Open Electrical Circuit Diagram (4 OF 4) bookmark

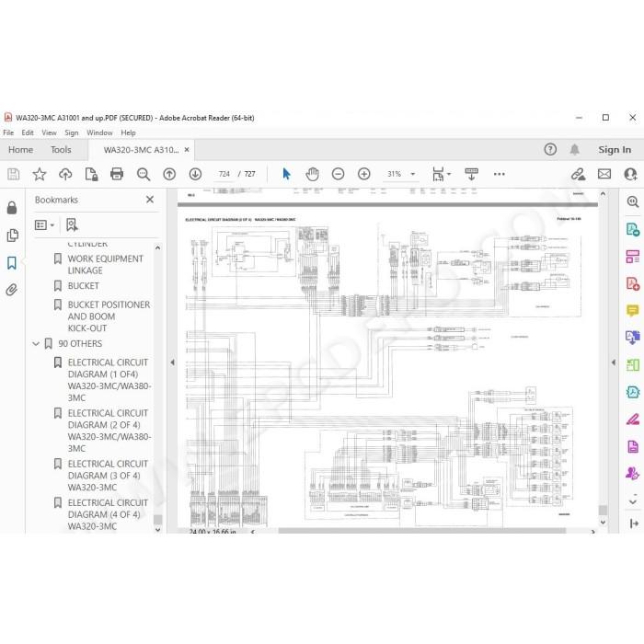pos(108,514)
